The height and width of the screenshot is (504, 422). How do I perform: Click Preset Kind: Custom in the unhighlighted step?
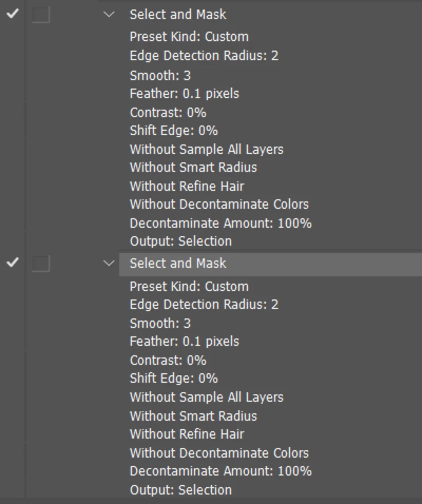[189, 37]
